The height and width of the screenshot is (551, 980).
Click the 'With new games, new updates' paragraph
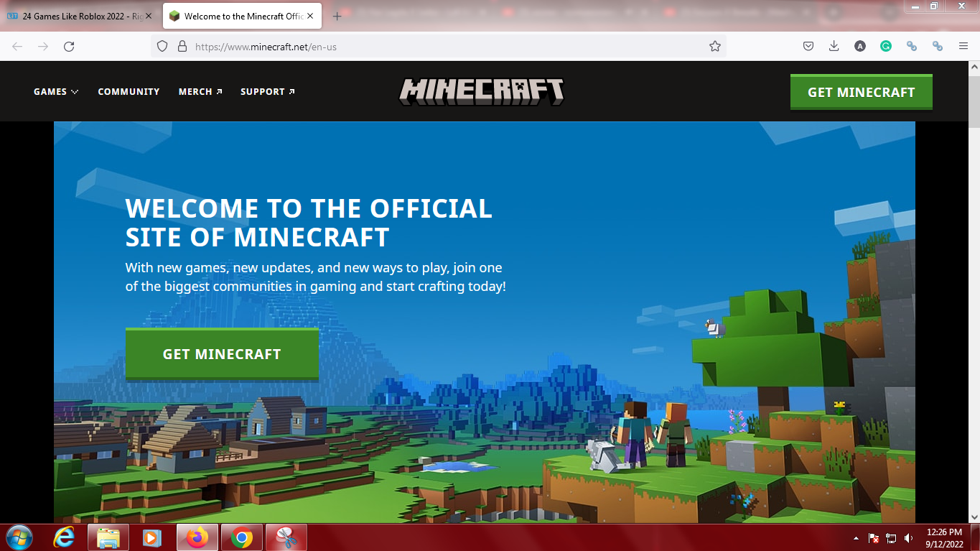(315, 277)
